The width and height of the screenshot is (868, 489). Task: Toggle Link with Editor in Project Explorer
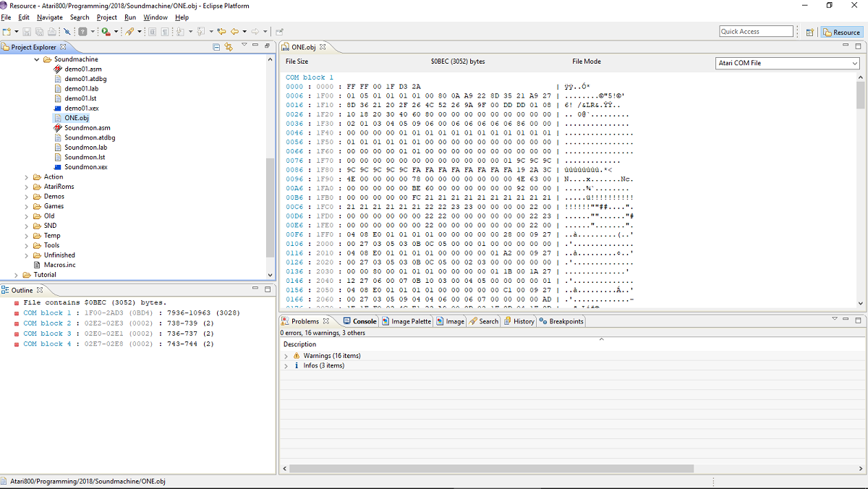229,47
